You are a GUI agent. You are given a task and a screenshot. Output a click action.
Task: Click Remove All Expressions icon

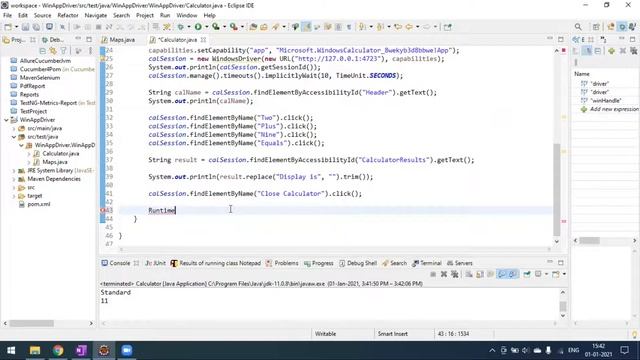633,51
